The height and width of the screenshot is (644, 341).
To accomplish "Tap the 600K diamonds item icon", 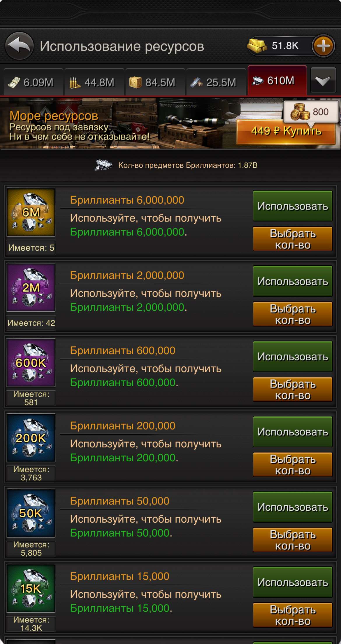I will coord(31,363).
